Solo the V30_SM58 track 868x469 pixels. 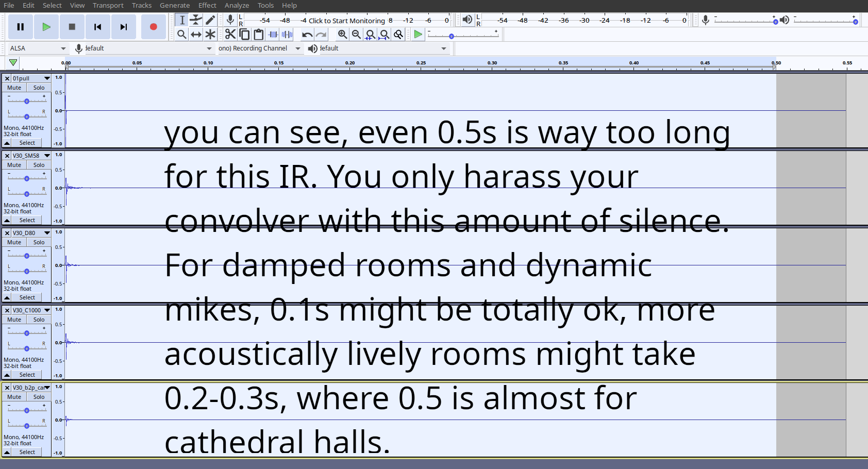pos(39,164)
